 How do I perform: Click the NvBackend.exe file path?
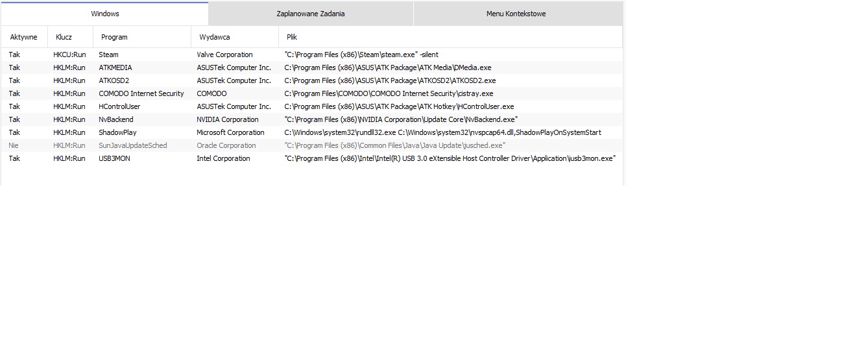coord(401,119)
